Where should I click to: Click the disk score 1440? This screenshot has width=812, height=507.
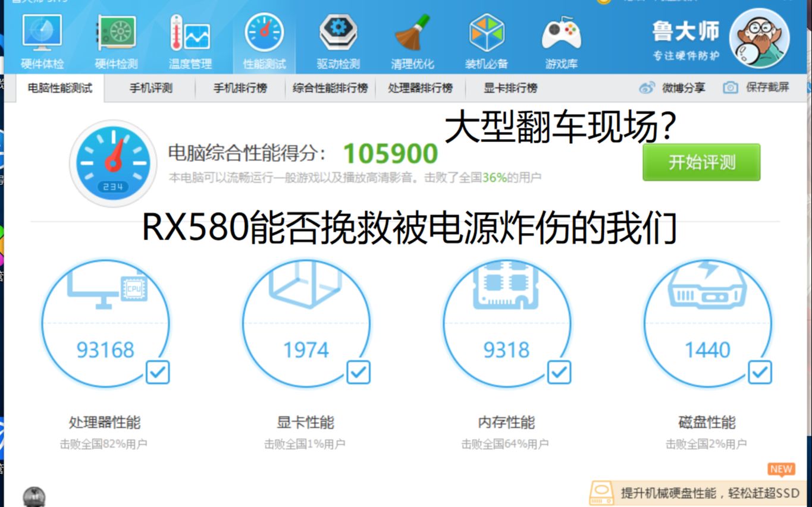coord(707,350)
